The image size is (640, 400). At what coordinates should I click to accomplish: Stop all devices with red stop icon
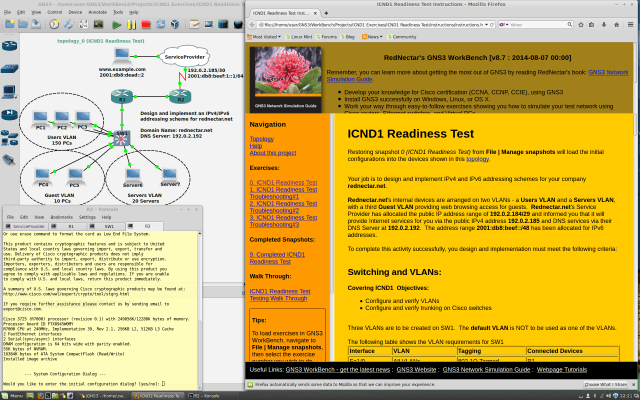pos(146,25)
